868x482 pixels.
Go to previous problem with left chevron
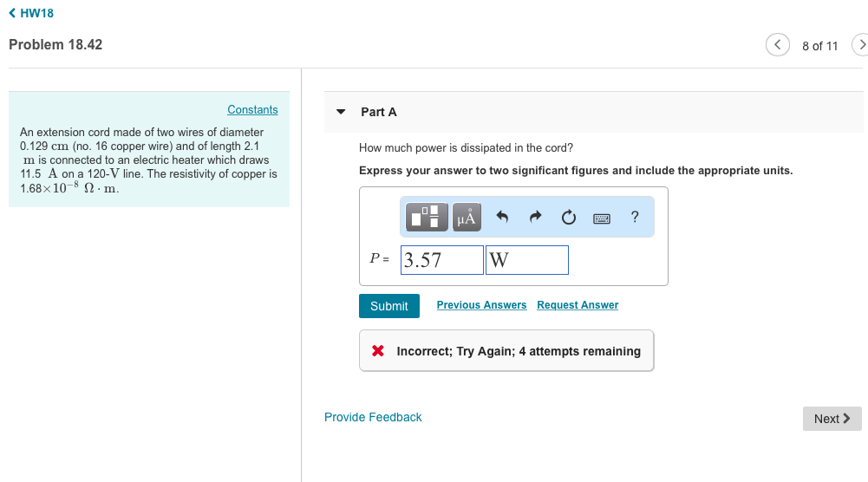[777, 45]
